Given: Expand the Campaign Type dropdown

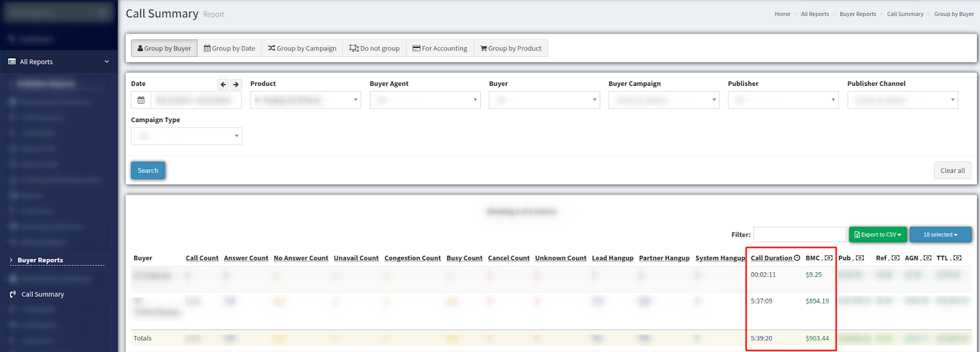Looking at the screenshot, I should pyautogui.click(x=186, y=136).
